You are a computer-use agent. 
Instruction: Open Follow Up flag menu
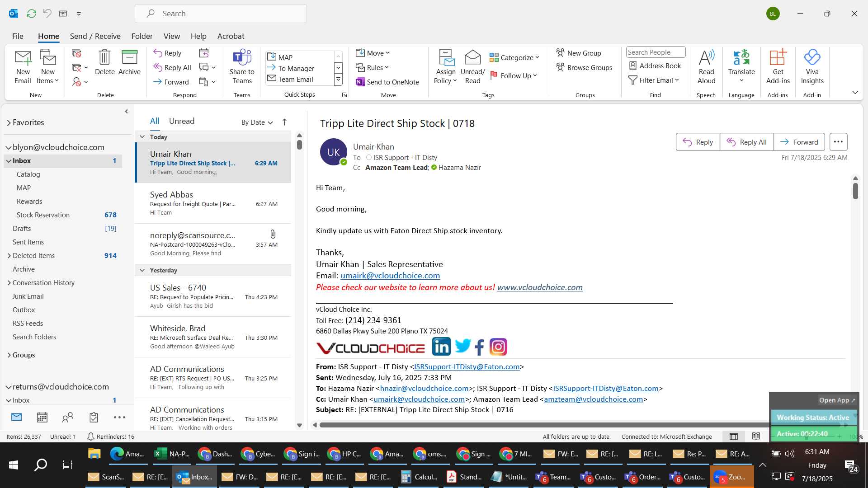(514, 75)
